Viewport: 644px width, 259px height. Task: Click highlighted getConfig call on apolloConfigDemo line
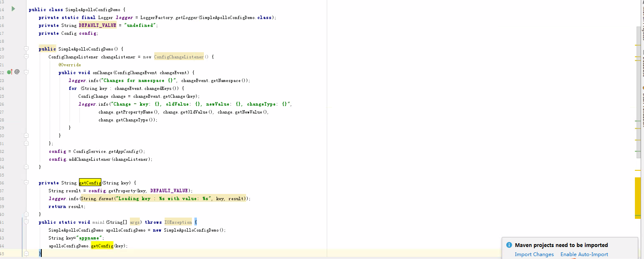coord(102,246)
